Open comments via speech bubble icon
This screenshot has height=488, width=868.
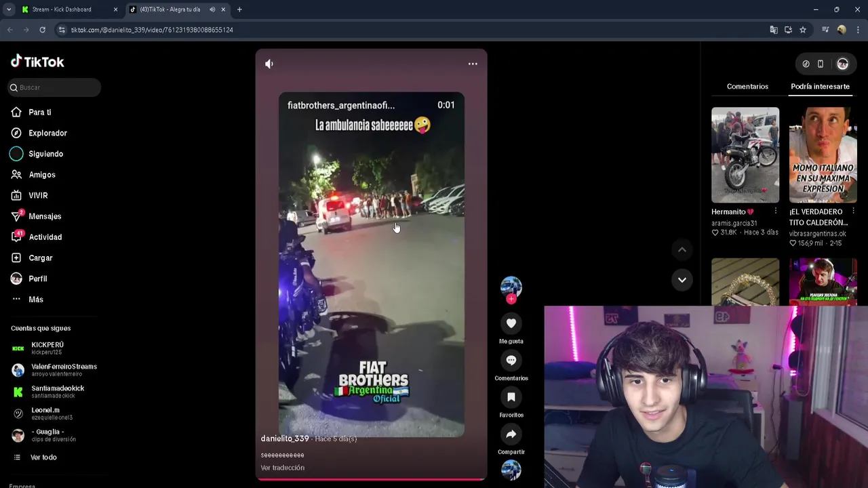[x=511, y=361]
